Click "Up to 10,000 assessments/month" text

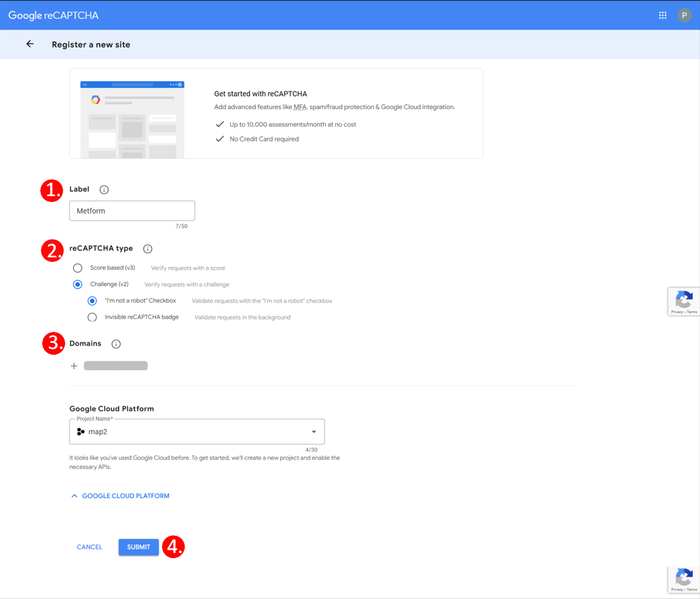point(293,124)
